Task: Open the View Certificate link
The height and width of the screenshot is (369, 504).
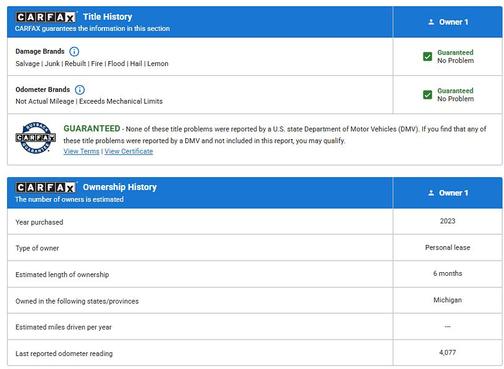Action: point(129,151)
